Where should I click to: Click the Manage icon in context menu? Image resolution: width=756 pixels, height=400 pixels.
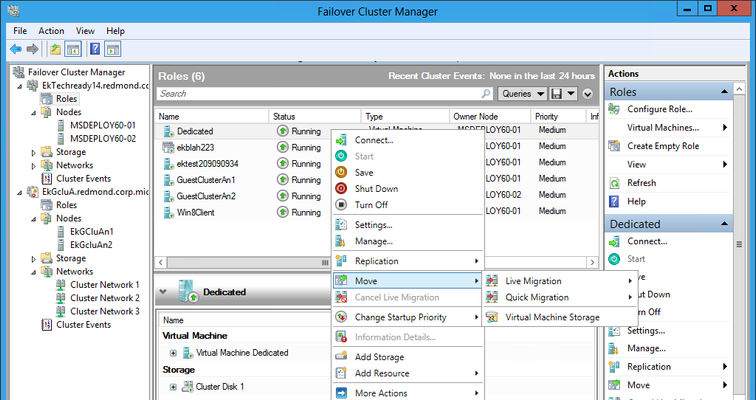(x=341, y=241)
